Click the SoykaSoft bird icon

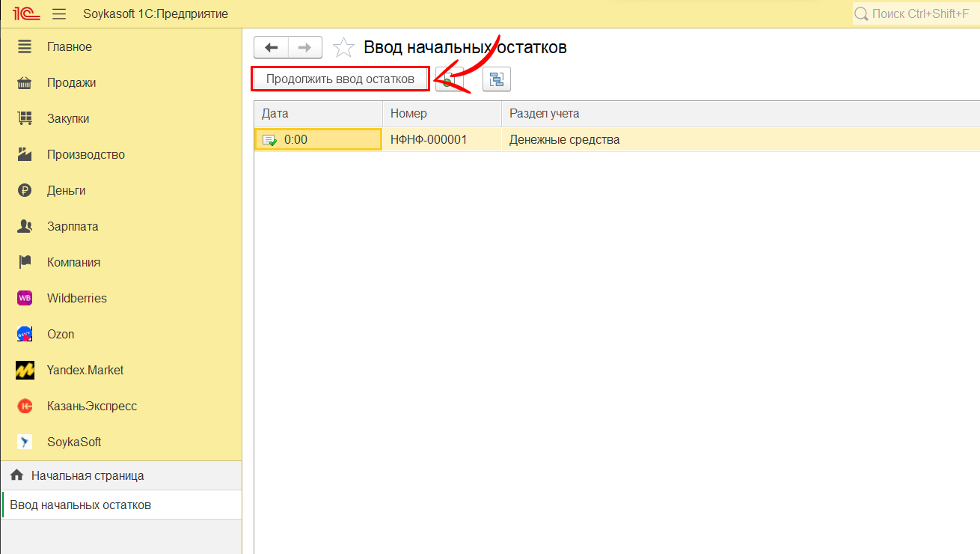coord(25,442)
